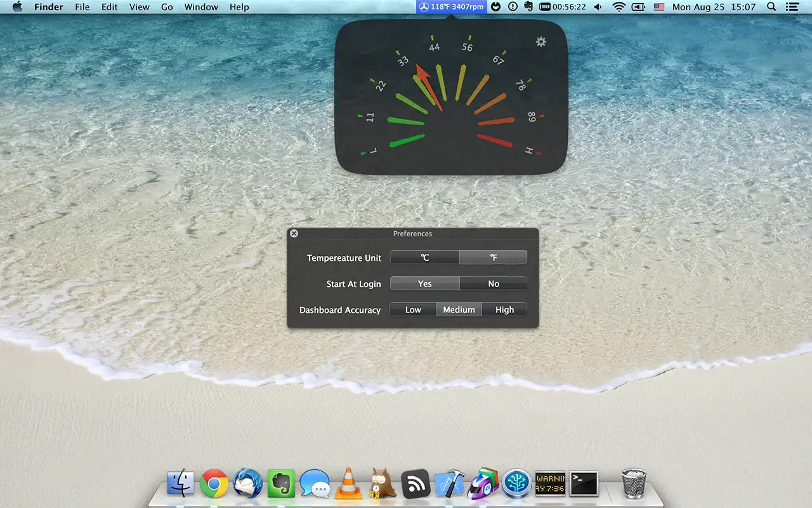
Task: Open the RSS reader app in Dock
Action: (416, 484)
